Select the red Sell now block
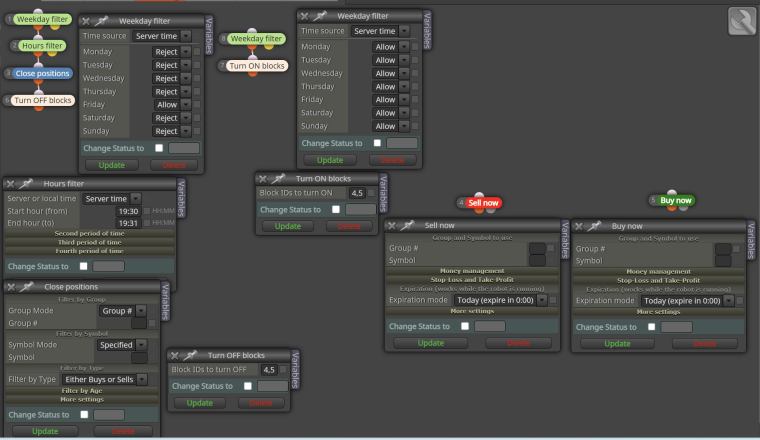The width and height of the screenshot is (760, 440). (x=483, y=203)
